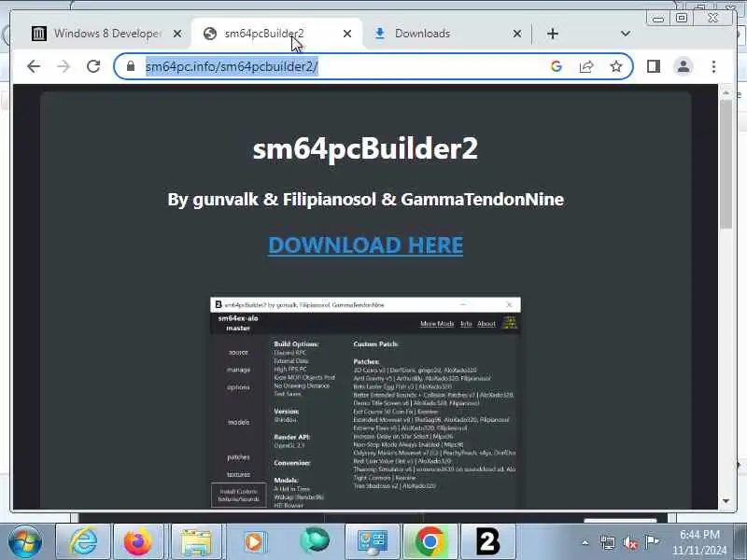Click the authors line By gunvalk & Filipianosol
This screenshot has height=560, width=747.
pyautogui.click(x=365, y=199)
